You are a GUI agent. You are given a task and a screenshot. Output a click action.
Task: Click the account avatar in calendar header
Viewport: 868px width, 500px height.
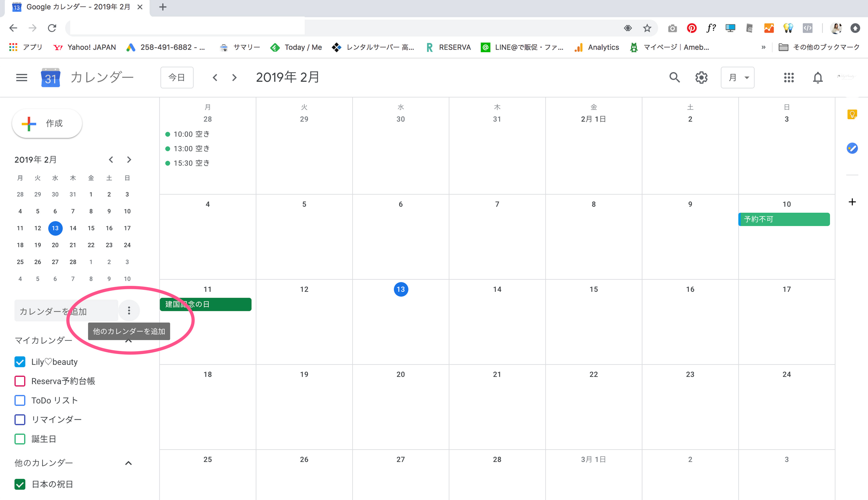click(846, 77)
